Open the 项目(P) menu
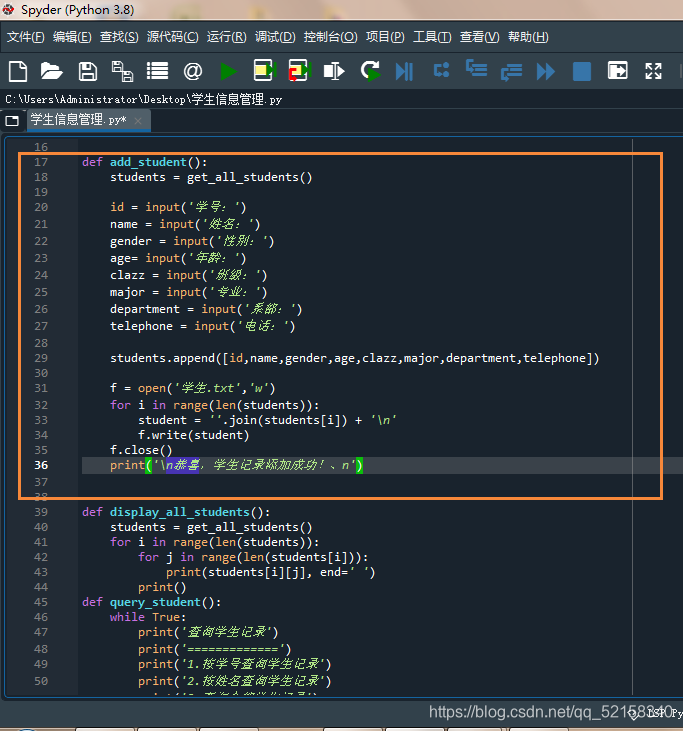Screen dimensions: 683x731 [385, 37]
